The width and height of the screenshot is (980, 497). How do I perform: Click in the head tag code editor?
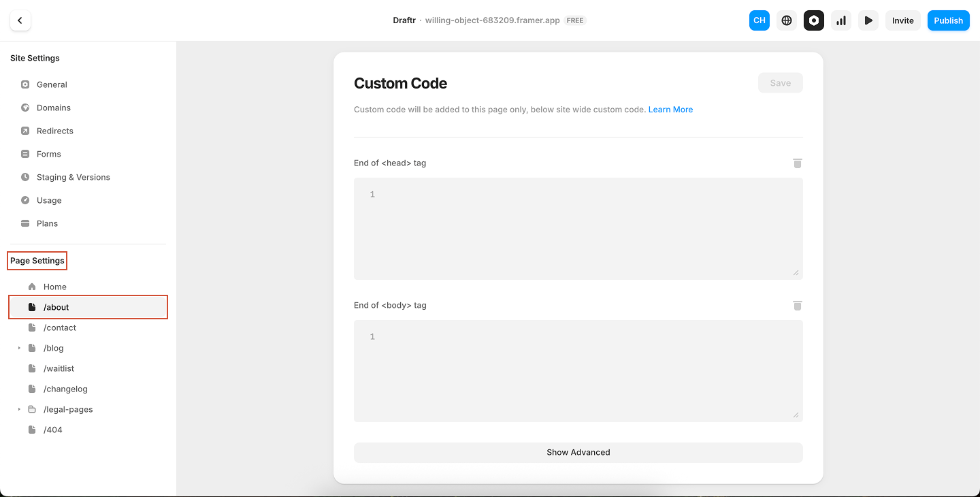pyautogui.click(x=578, y=229)
